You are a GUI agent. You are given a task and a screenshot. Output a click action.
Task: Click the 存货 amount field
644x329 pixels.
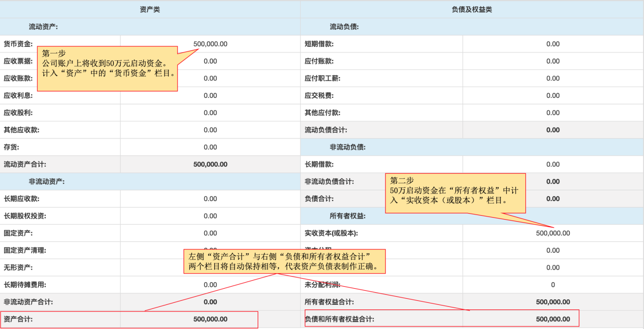(x=210, y=147)
